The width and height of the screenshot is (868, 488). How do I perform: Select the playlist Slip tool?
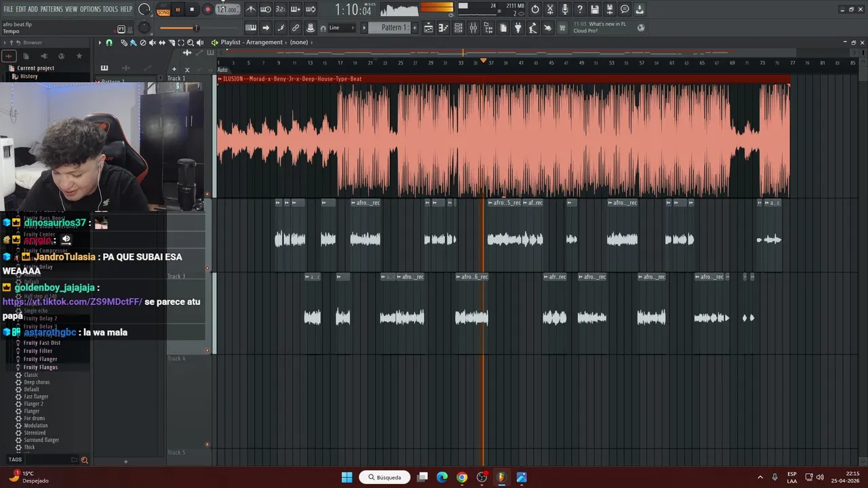[x=161, y=43]
